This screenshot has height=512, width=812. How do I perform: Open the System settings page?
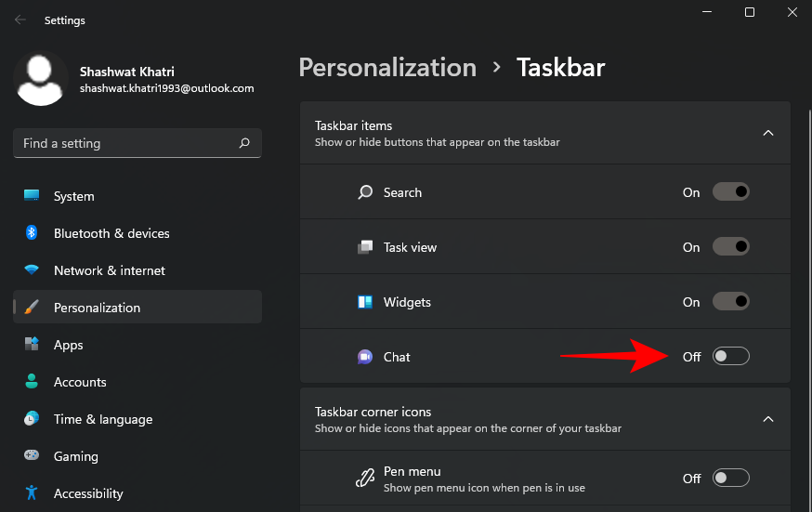(x=74, y=196)
